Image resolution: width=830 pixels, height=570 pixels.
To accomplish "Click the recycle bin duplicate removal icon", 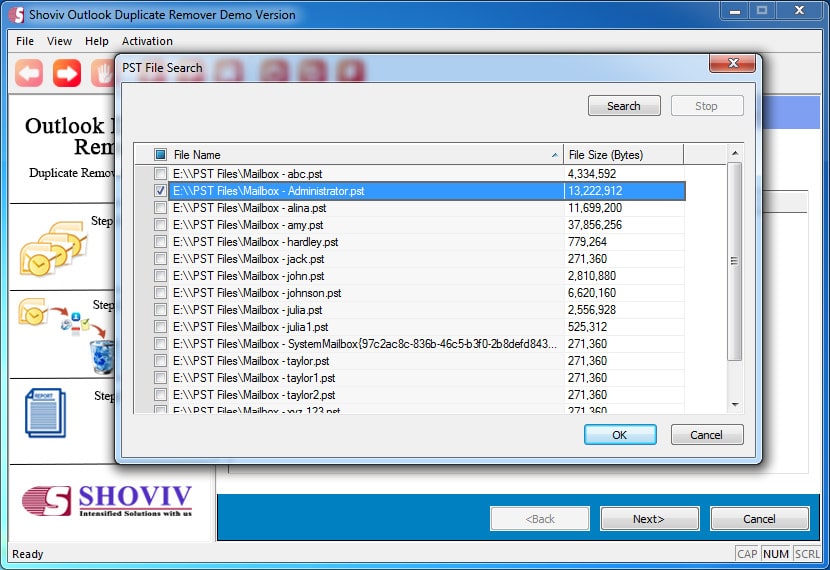I will pos(102,356).
